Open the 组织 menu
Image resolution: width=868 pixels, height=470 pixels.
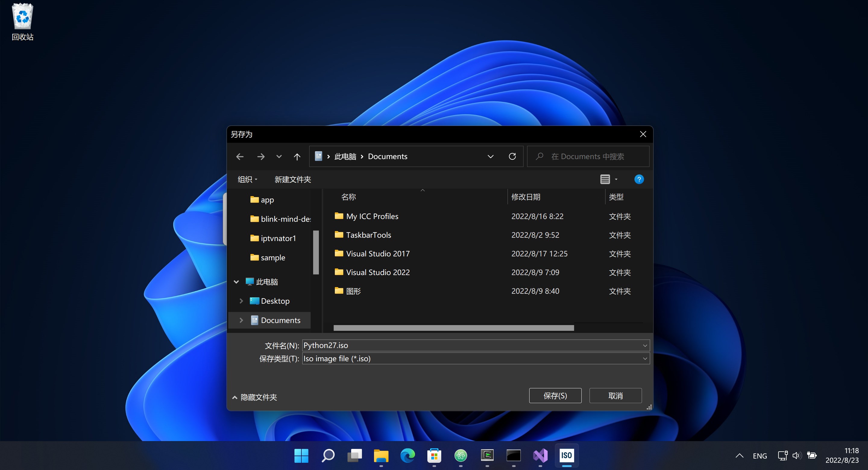[247, 179]
